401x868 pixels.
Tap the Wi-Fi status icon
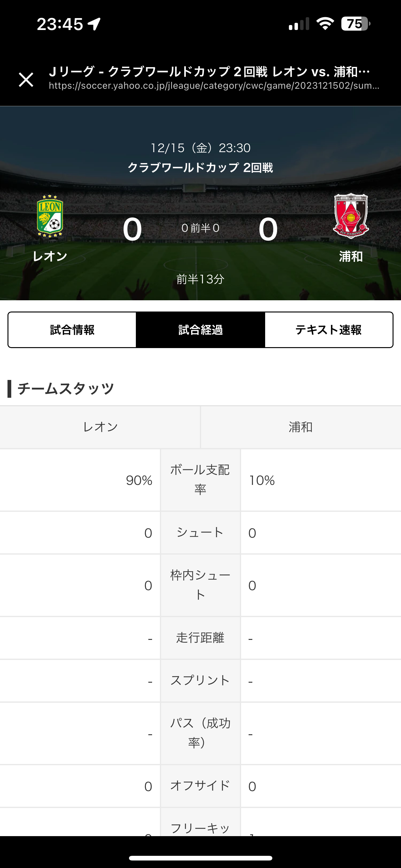[x=325, y=24]
